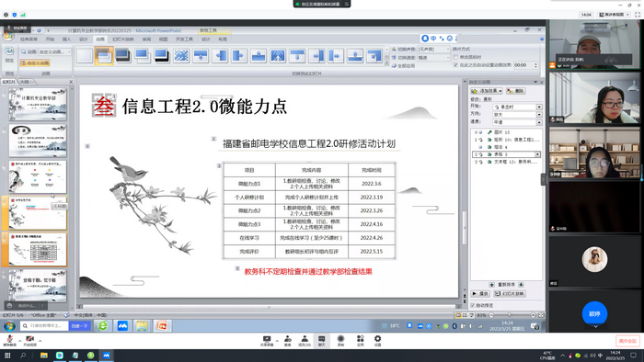Screen dimensions: 644x362
Task: Open the chat panel in meeting toolbar
Action: 322,341
